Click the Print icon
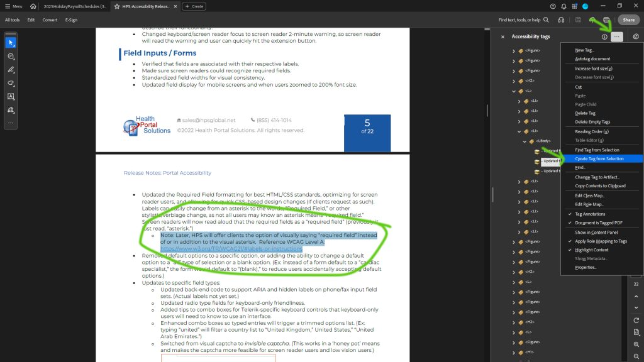Image resolution: width=644 pixels, height=362 pixels. pyautogui.click(x=606, y=19)
